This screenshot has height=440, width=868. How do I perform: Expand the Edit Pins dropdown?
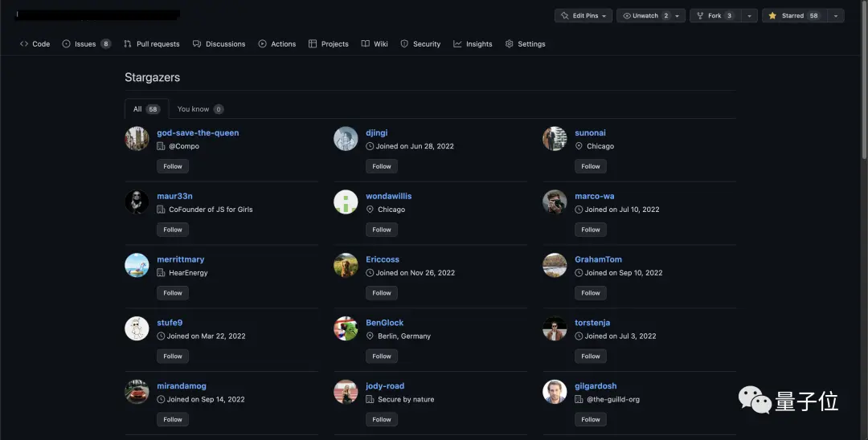point(583,16)
